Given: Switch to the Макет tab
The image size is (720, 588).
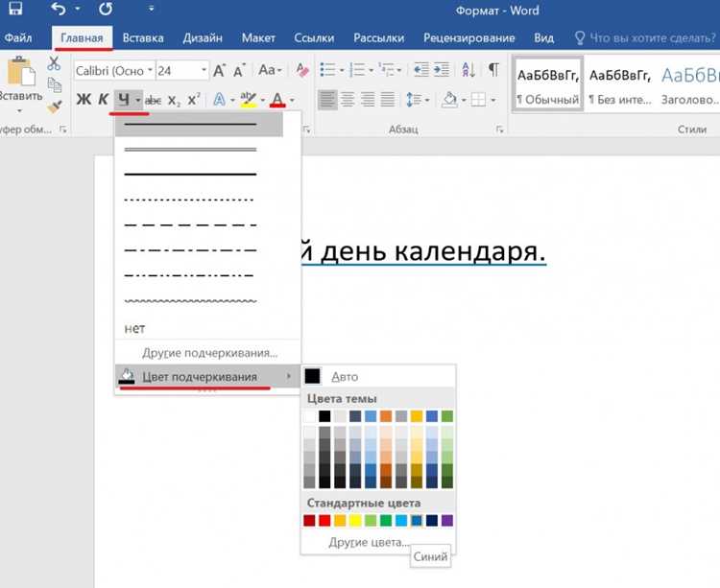Looking at the screenshot, I should tap(258, 37).
